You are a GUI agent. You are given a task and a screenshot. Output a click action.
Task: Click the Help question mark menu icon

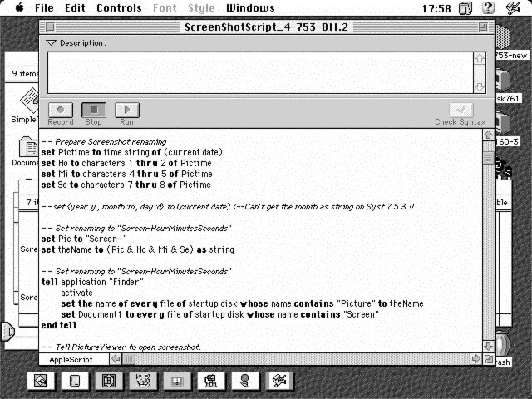pos(489,8)
